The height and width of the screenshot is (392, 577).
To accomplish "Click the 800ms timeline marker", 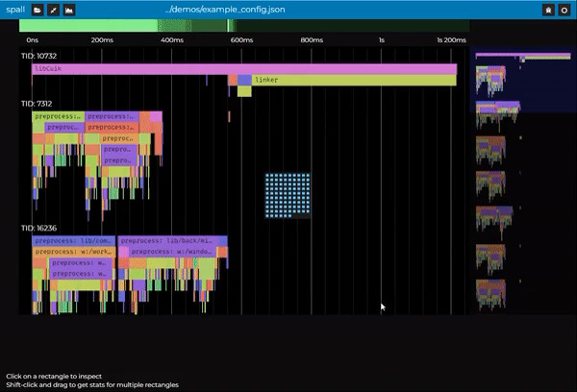I will (x=311, y=41).
